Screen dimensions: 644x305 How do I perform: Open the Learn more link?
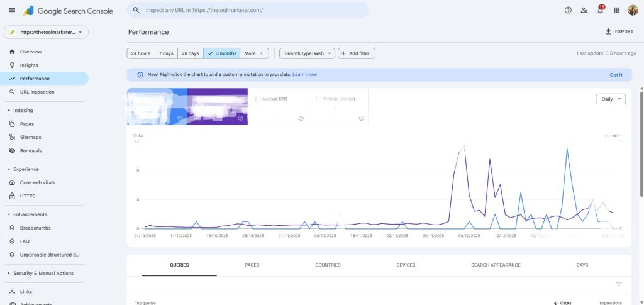pos(304,75)
